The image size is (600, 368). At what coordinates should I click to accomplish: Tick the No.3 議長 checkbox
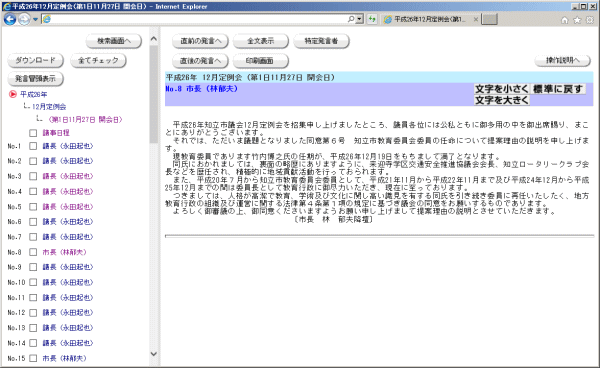33,176
